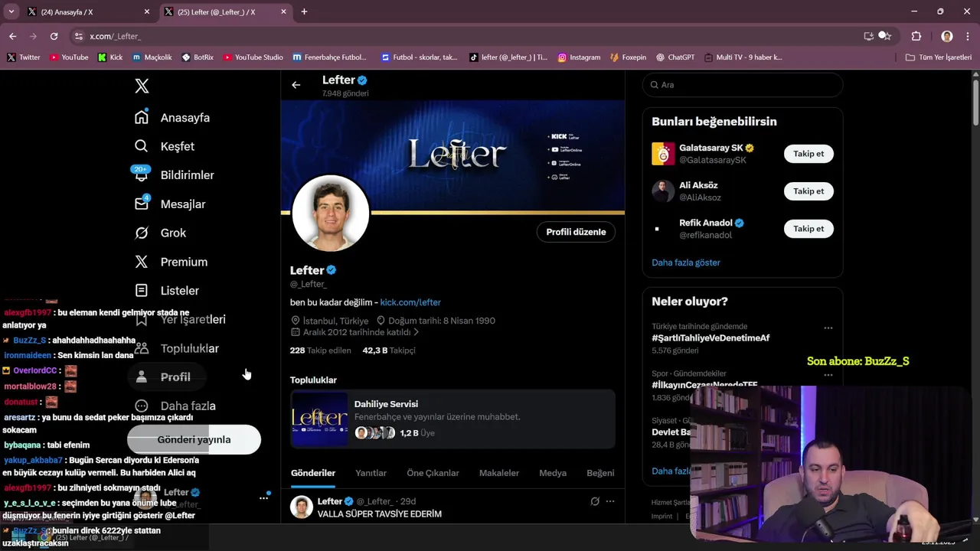Expand Aralık 2012 joined date chevron
The width and height of the screenshot is (980, 551).
pos(416,332)
